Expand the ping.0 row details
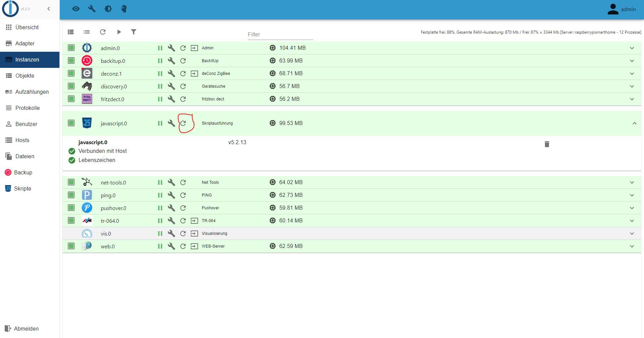The image size is (644, 338). tap(632, 195)
